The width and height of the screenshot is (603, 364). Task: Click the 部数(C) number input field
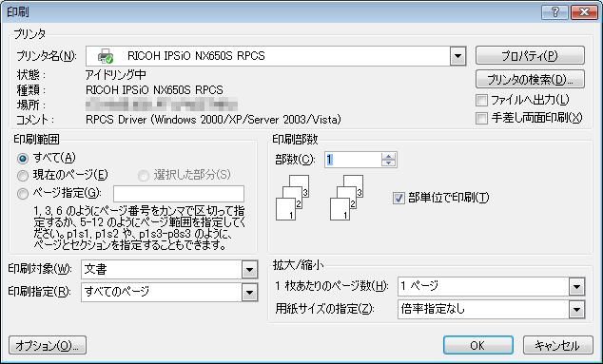coord(353,160)
